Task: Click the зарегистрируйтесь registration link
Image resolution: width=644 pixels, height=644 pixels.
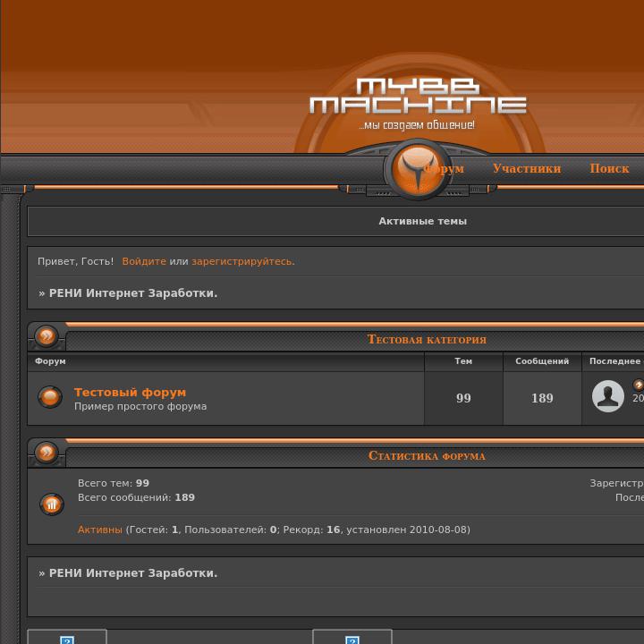Action: (241, 261)
